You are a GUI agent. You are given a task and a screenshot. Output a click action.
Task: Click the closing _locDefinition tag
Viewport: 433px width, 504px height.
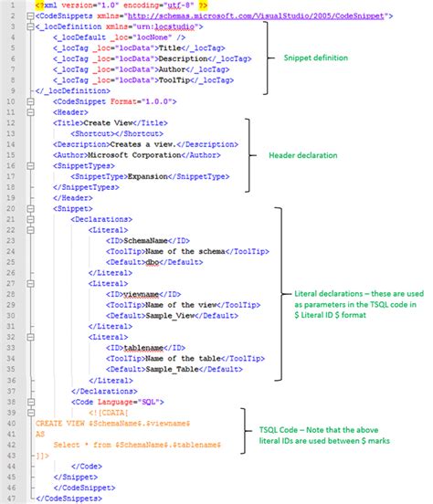click(x=73, y=91)
